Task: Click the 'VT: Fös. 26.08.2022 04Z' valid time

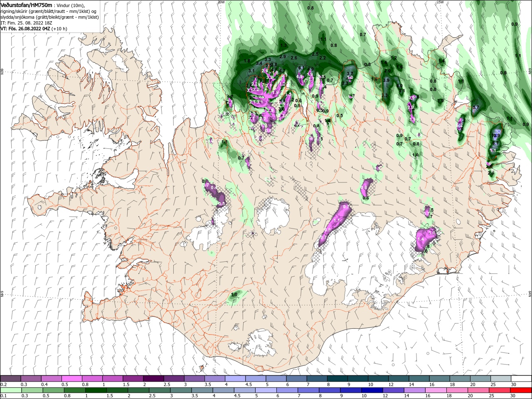Action: coord(26,29)
